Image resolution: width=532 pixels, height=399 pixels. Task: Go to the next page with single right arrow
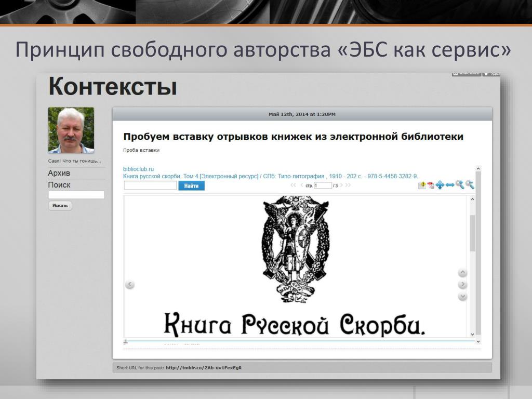click(x=342, y=185)
